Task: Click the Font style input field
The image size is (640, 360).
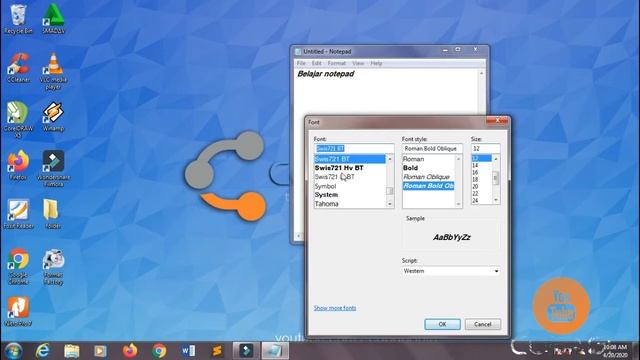Action: tap(432, 149)
